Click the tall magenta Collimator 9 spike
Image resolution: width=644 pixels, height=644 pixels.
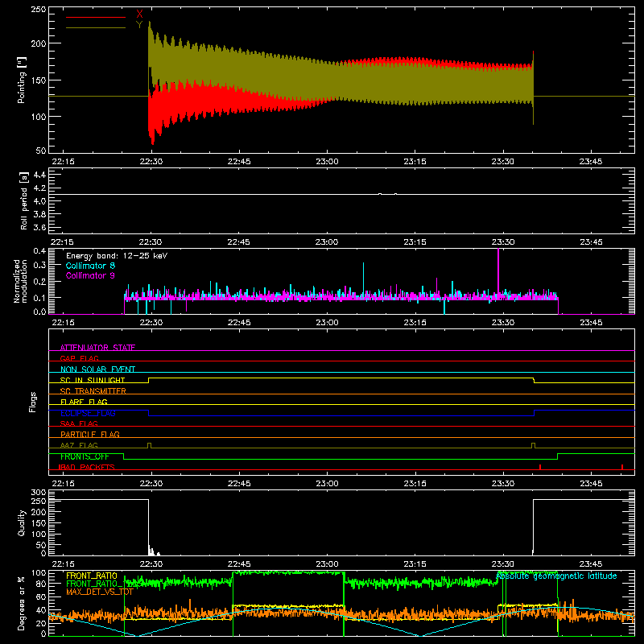pos(498,271)
